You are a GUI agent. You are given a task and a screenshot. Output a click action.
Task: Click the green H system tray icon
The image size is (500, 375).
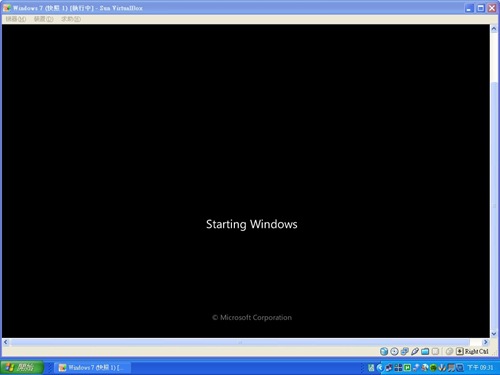coord(407,368)
